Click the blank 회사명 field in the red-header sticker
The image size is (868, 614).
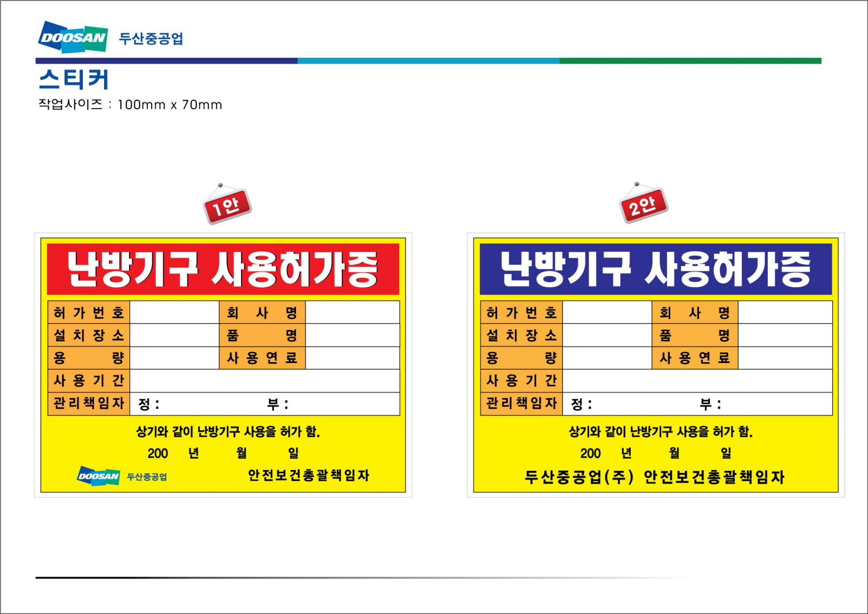(352, 312)
